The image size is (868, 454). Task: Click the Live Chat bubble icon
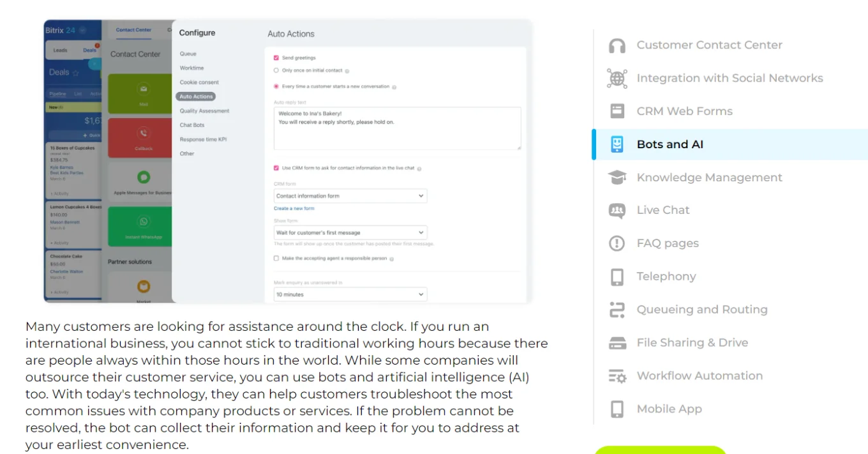click(x=617, y=211)
